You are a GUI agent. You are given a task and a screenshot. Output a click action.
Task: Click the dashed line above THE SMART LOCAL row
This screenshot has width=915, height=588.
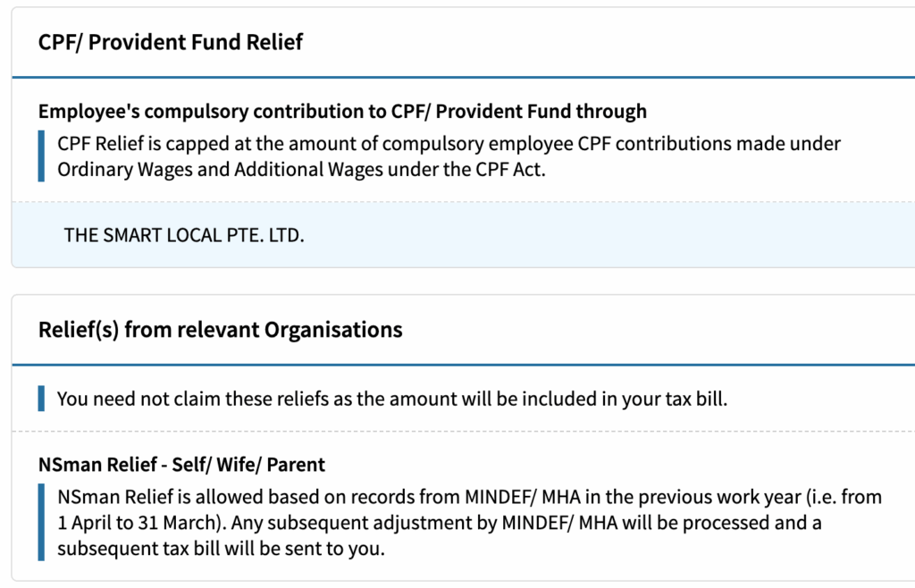pyautogui.click(x=464, y=203)
